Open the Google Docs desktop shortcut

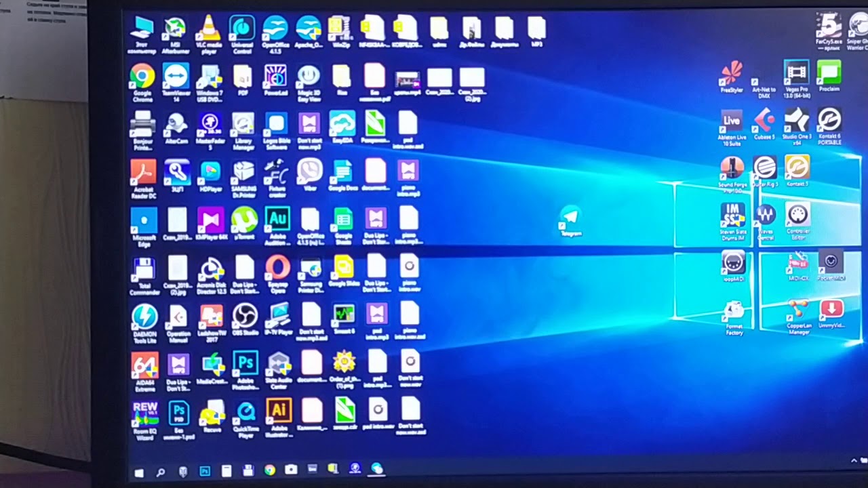coord(343,175)
